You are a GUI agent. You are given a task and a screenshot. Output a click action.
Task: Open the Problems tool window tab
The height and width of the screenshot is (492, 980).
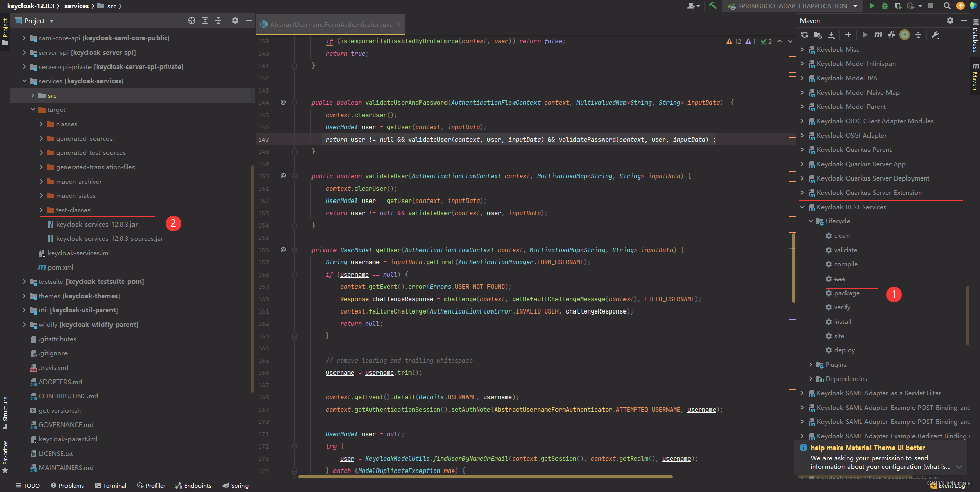[x=67, y=485]
